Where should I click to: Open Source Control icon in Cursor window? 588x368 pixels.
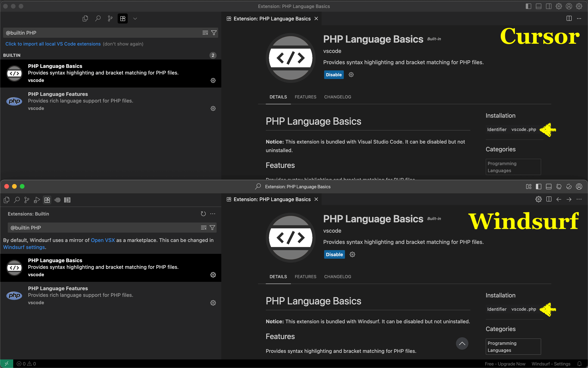(110, 18)
